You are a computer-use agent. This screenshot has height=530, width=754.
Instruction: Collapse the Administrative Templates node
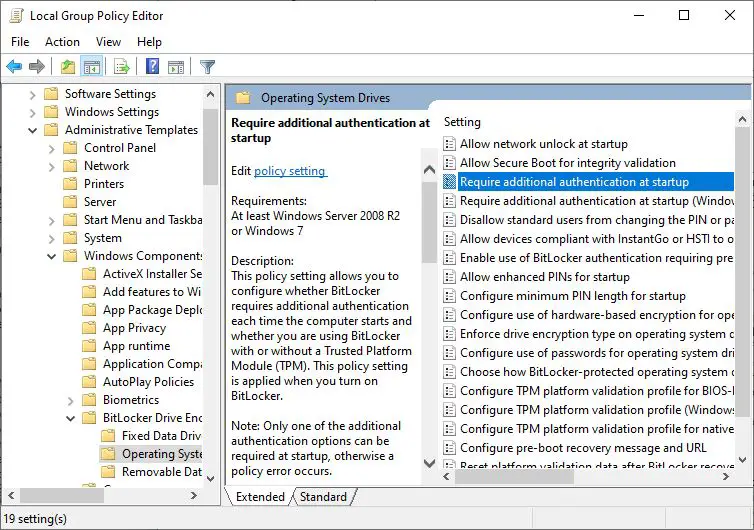click(32, 130)
